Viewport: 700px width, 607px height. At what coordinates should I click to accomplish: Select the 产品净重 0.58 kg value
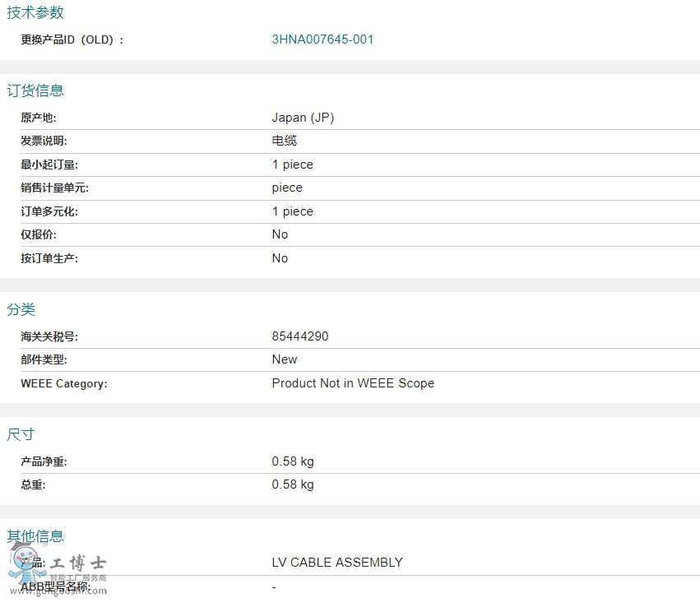(293, 461)
